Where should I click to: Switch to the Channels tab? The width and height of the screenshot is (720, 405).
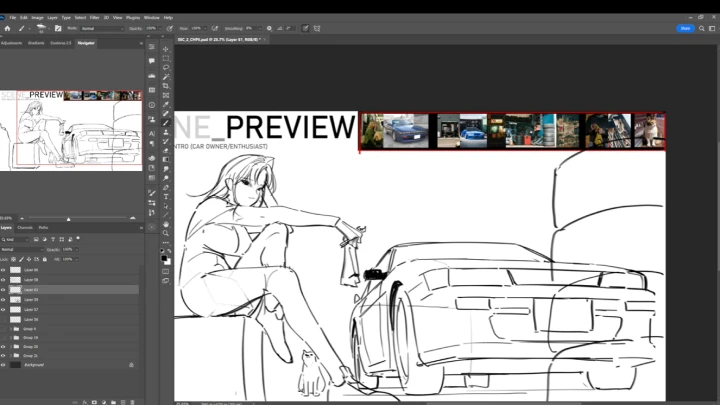pos(25,228)
